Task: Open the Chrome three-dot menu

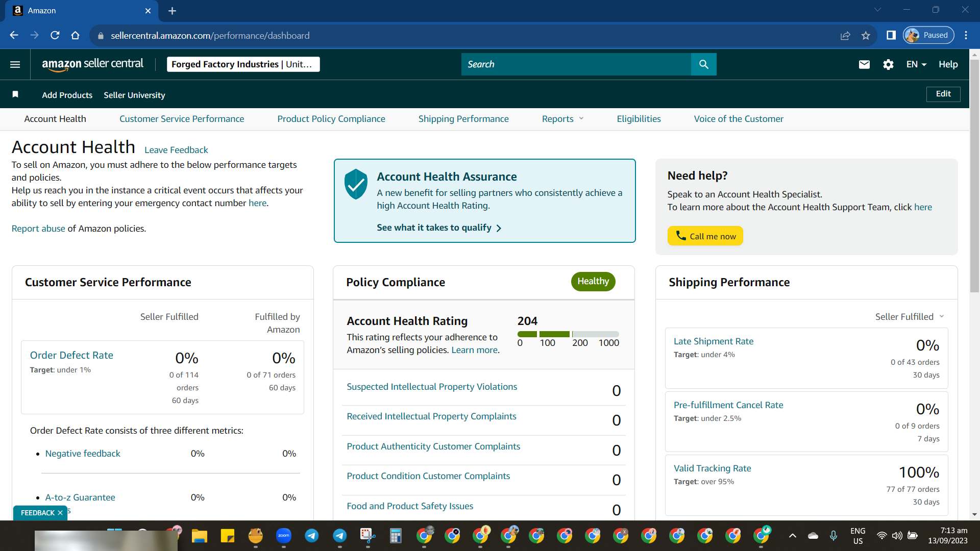Action: click(x=966, y=35)
